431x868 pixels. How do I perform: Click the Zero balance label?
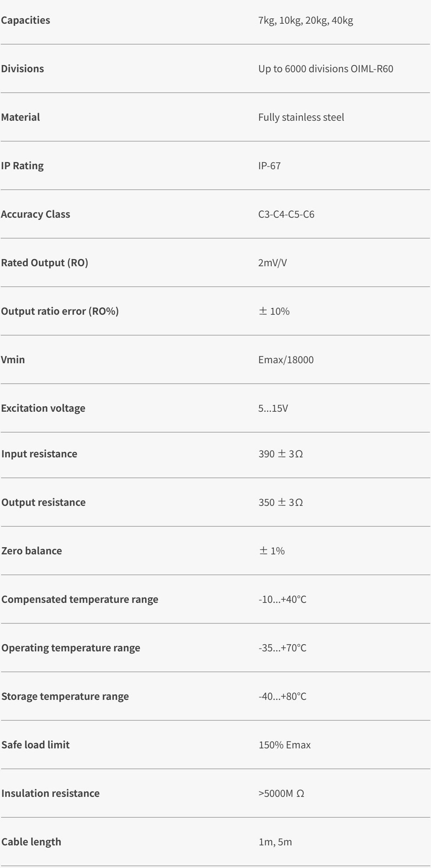pyautogui.click(x=32, y=551)
